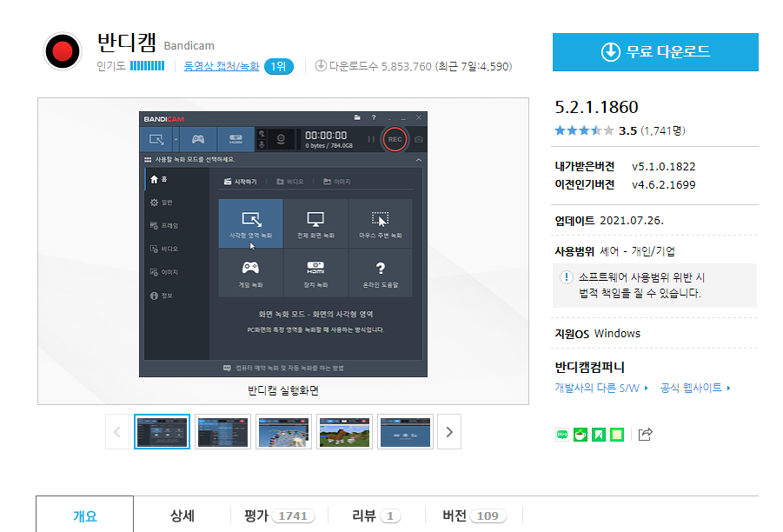783x532 pixels.
Task: Click the red Bandicam logo icon
Action: 63,51
